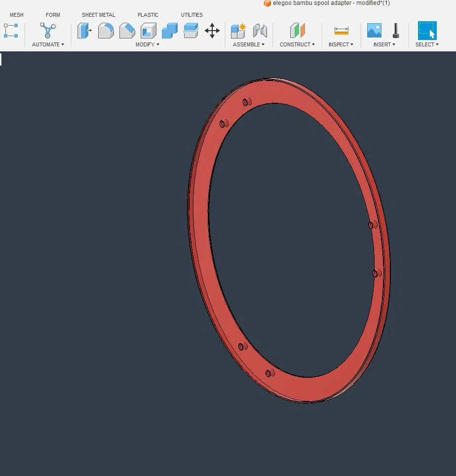Screen dimensions: 456x476
Task: Select the Combine tool icon
Action: [x=170, y=31]
